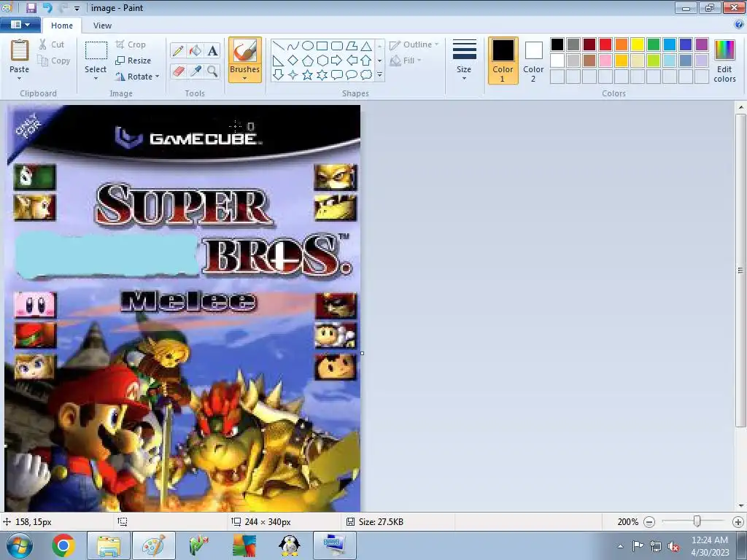Open Edit colors dialog
Screen dimensions: 747x560
tap(724, 61)
